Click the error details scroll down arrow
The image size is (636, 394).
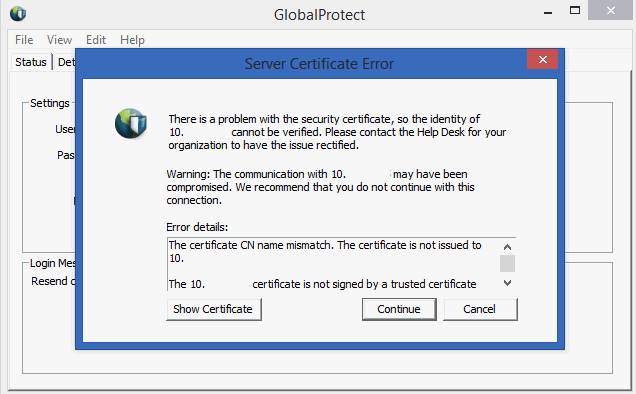pos(507,283)
